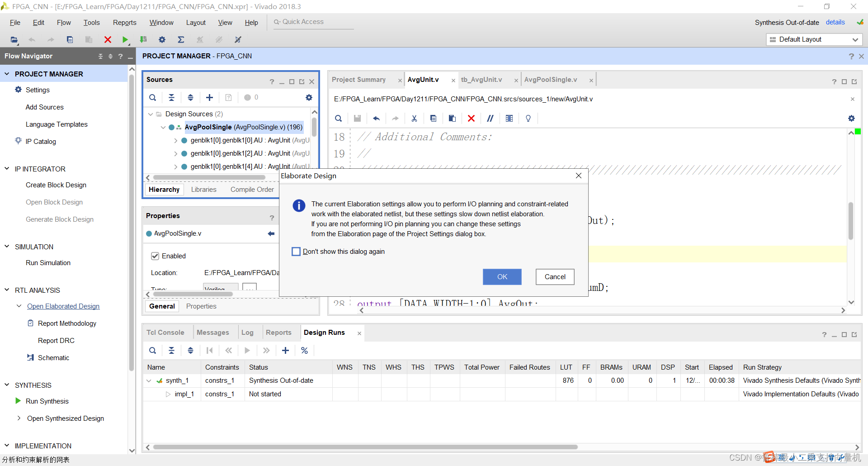Viewport: 868px width, 466px height.
Task: Click the open project folder icon in main toolbar
Action: pyautogui.click(x=14, y=40)
